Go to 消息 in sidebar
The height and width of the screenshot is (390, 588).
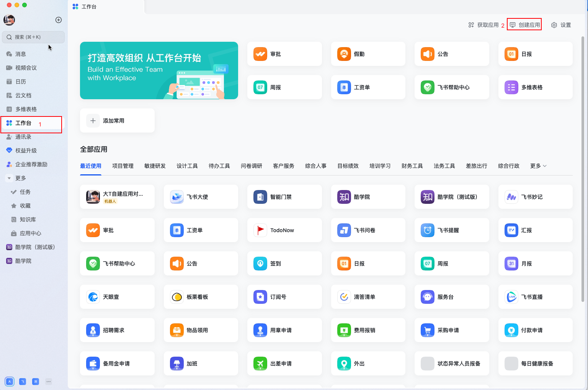(32, 54)
